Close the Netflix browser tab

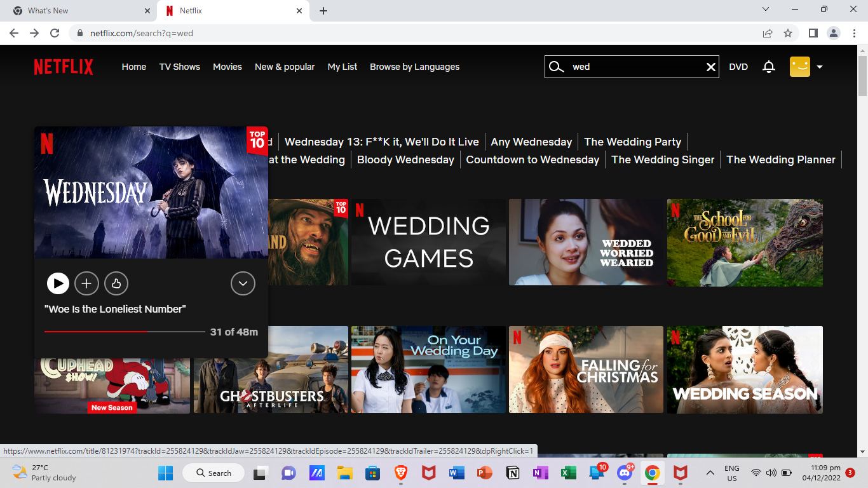coord(299,11)
